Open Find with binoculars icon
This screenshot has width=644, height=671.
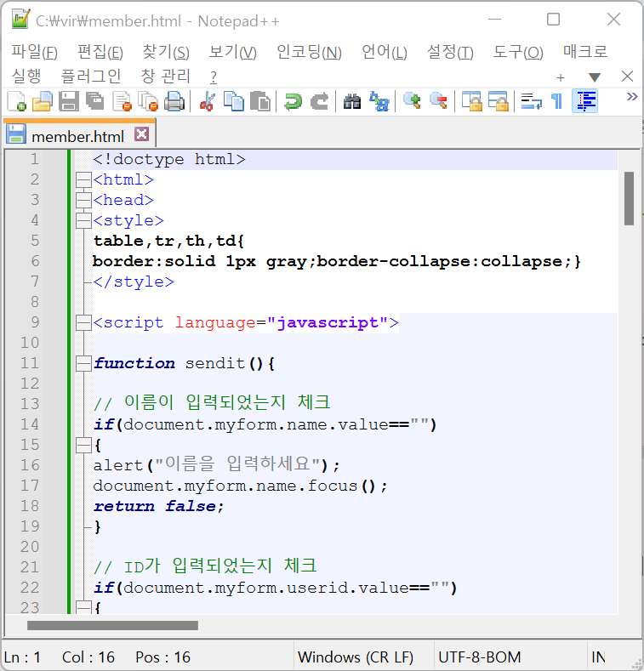pyautogui.click(x=352, y=102)
